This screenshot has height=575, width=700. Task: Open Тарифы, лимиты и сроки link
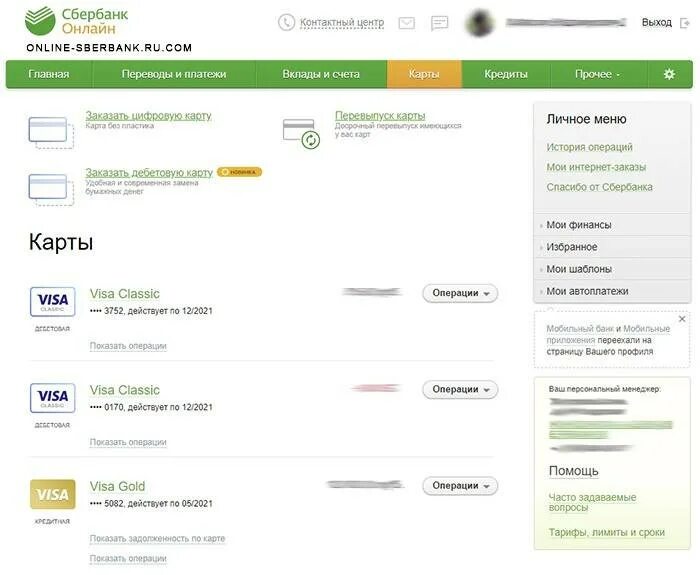coord(606,533)
